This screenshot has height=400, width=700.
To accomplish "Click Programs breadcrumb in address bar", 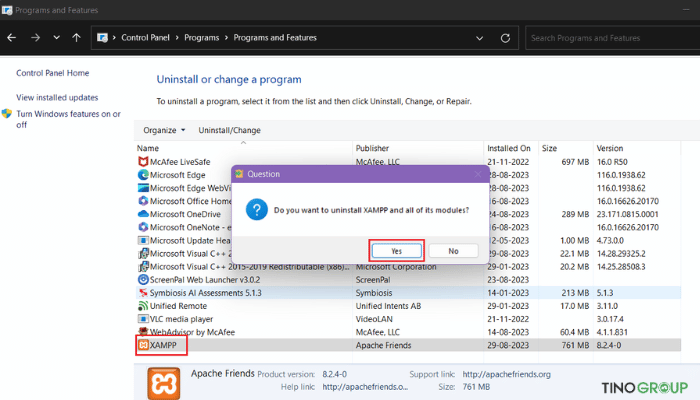I will click(201, 38).
